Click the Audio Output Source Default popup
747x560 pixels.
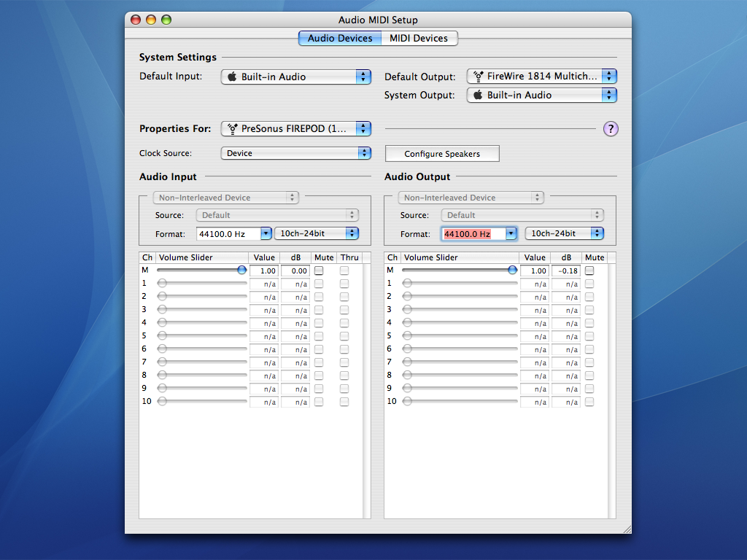[522, 215]
